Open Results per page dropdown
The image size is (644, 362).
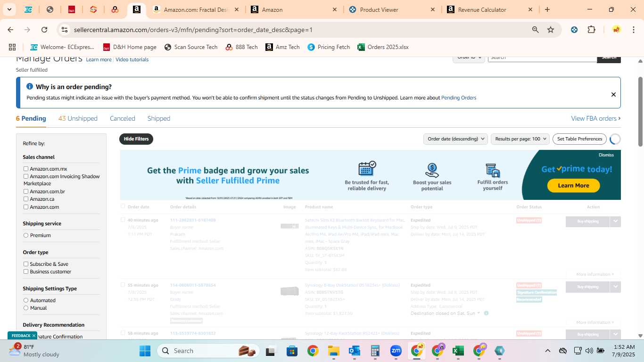(x=520, y=139)
